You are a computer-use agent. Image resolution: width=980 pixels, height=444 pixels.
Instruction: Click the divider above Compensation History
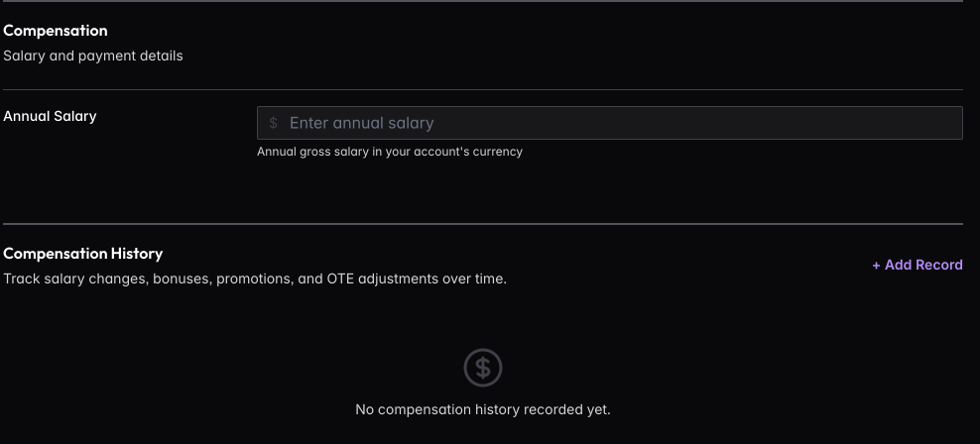(483, 224)
